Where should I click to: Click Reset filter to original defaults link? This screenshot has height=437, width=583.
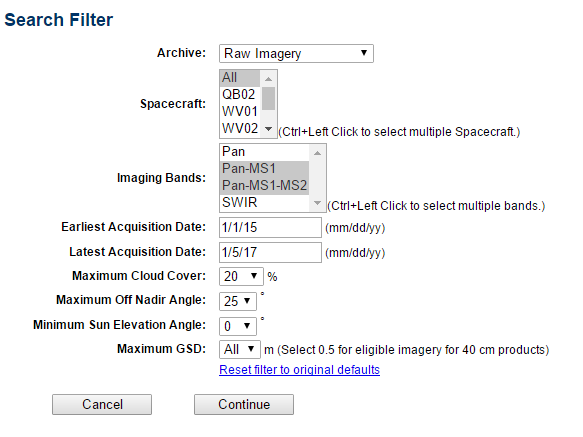(299, 370)
